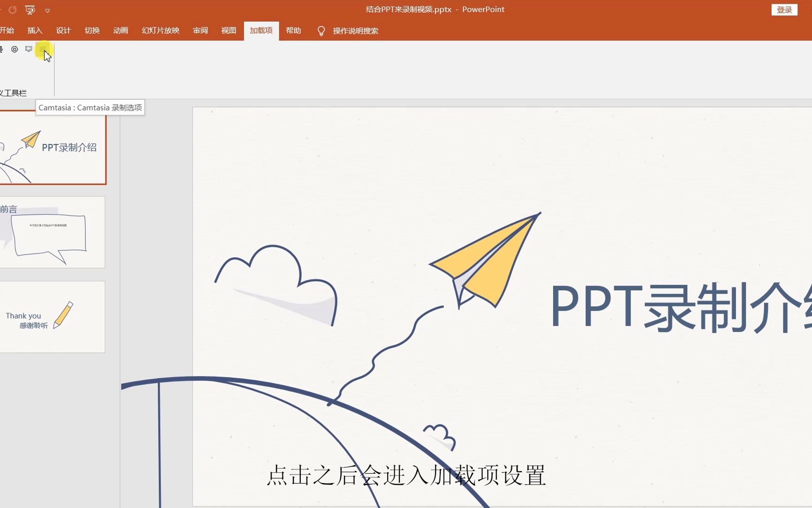Click the lightbulb icon beside 操作说明搜索

tap(321, 31)
